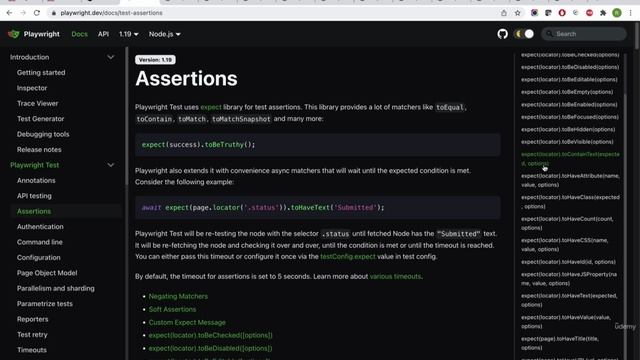Open Inspector in sidebar
The image size is (640, 360).
tap(32, 88)
